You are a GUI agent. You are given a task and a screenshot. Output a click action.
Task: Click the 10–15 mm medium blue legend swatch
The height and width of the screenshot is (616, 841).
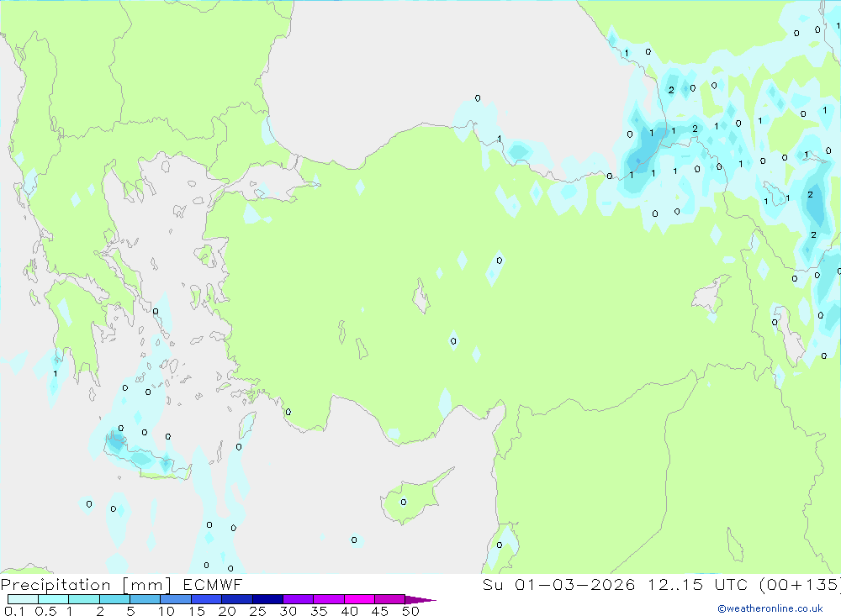[176, 599]
